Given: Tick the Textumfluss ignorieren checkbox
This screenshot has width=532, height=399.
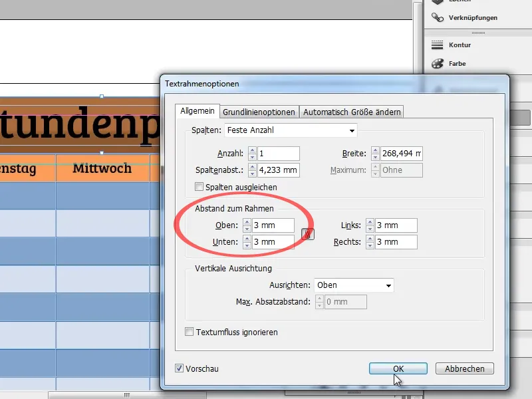Looking at the screenshot, I should pyautogui.click(x=189, y=331).
